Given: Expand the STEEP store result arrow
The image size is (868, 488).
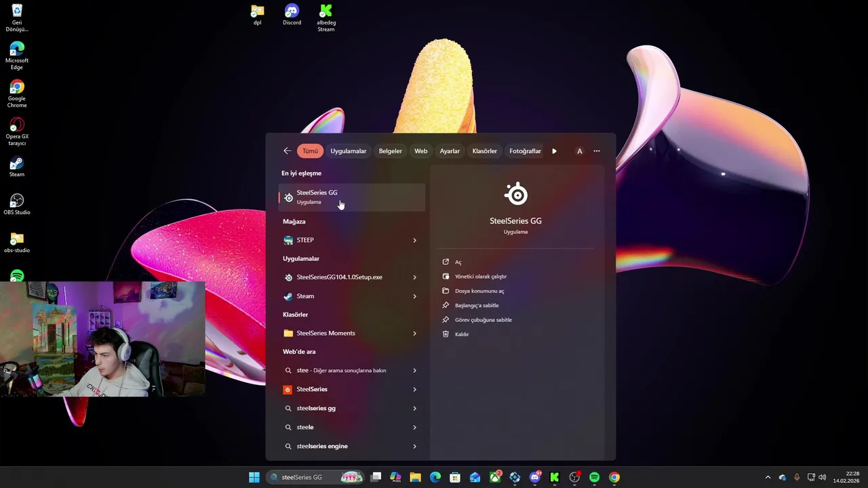Looking at the screenshot, I should pyautogui.click(x=414, y=240).
